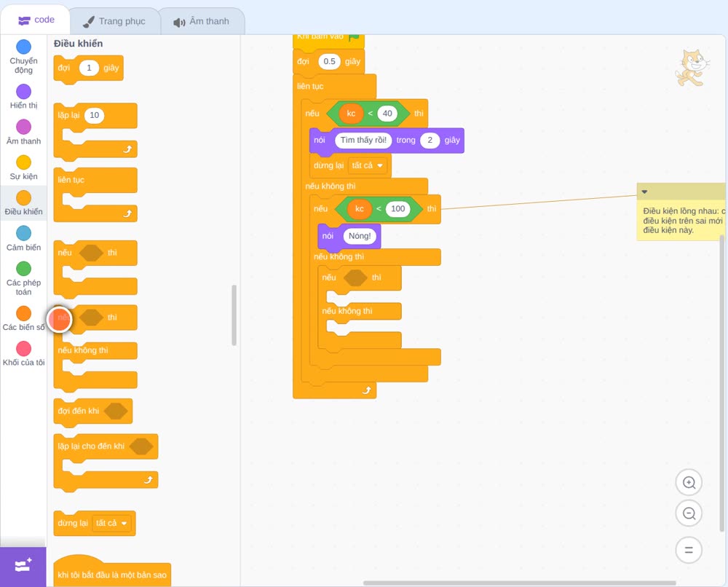This screenshot has height=587, width=728.
Task: Click the workspace vertical scrollbar
Action: tap(722, 383)
